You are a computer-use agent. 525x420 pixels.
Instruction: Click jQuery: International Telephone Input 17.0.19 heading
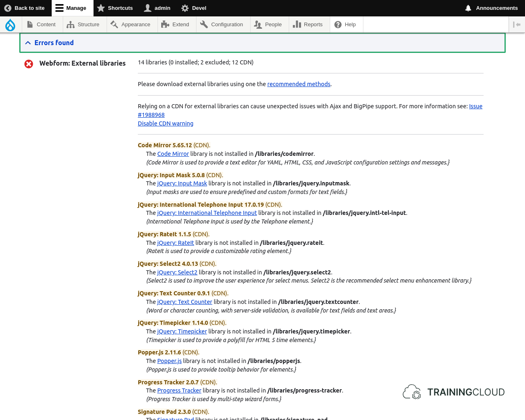click(201, 205)
